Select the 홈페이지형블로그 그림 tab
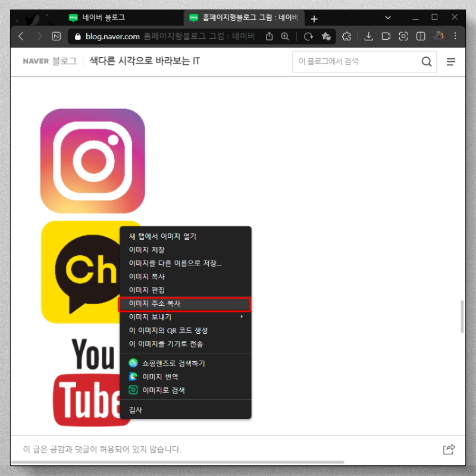 click(243, 18)
